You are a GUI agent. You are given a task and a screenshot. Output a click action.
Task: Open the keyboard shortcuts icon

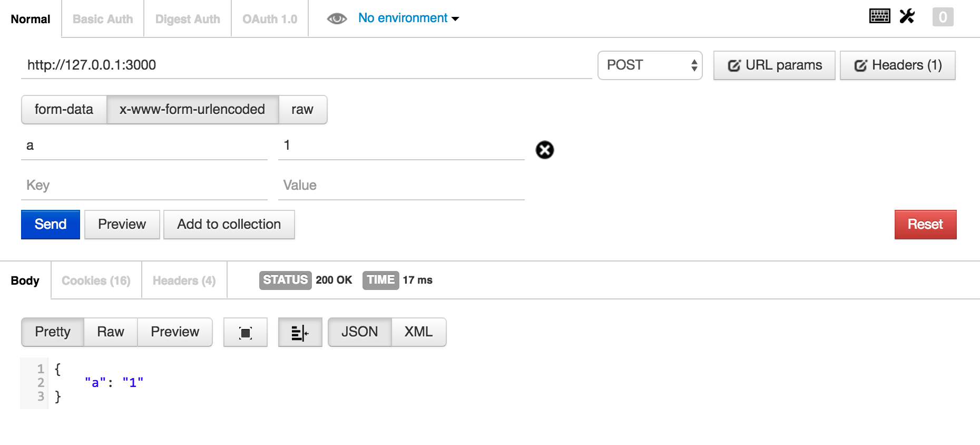click(879, 16)
